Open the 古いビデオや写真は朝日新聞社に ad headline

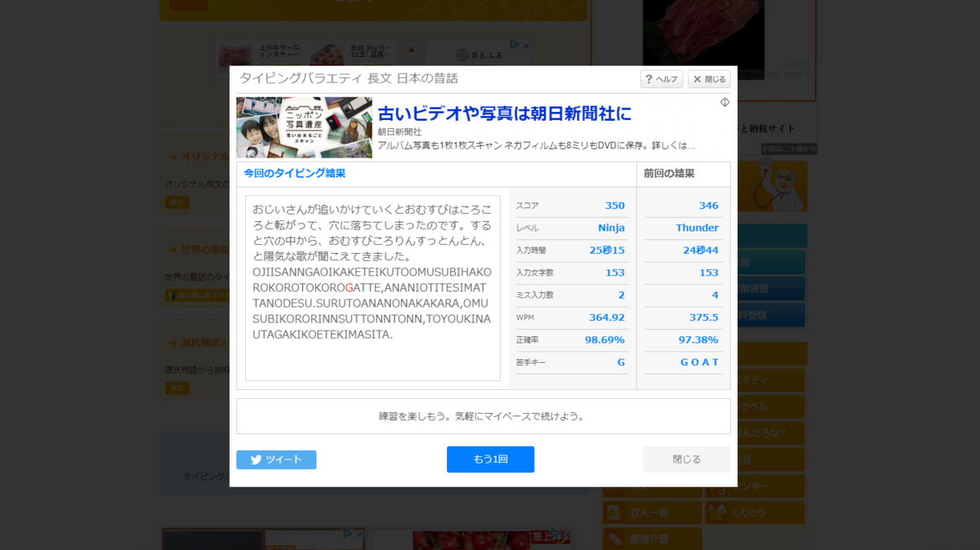click(504, 113)
